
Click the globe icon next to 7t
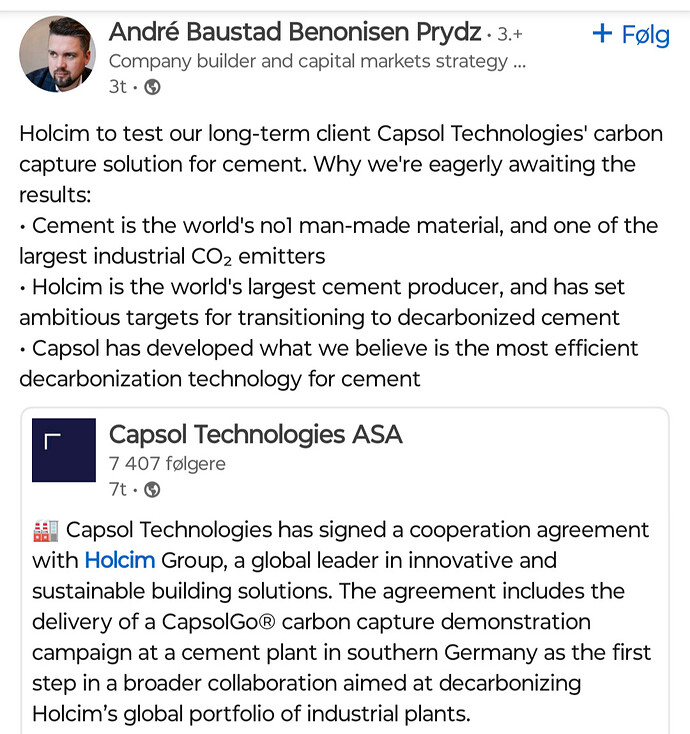152,490
